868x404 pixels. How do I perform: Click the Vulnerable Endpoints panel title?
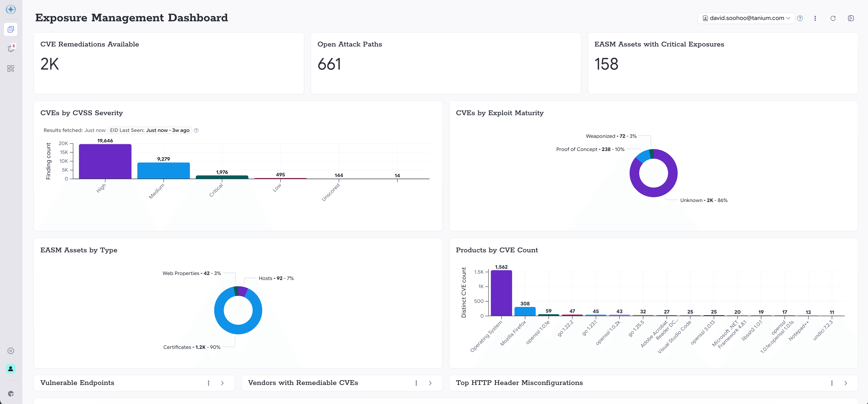point(77,383)
